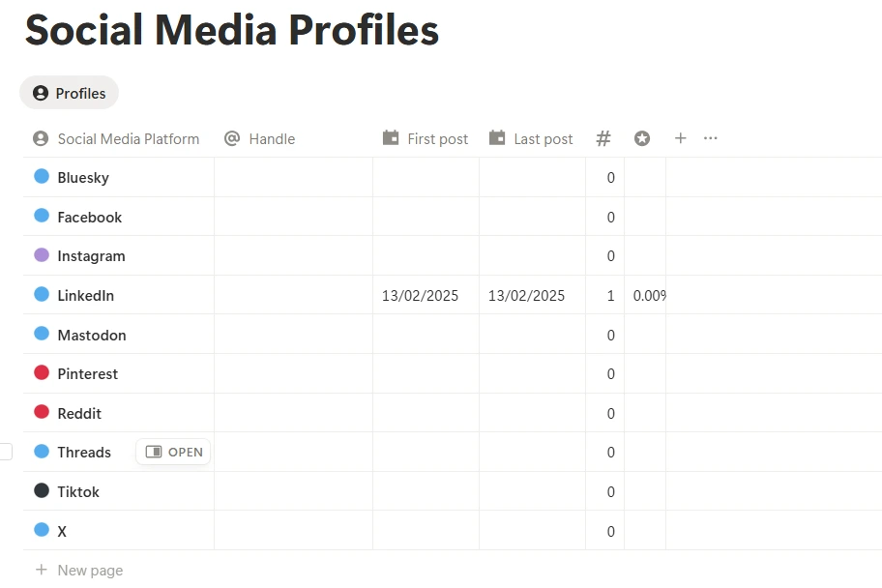Switch to the Profiles tab
The height and width of the screenshot is (588, 882).
click(69, 93)
